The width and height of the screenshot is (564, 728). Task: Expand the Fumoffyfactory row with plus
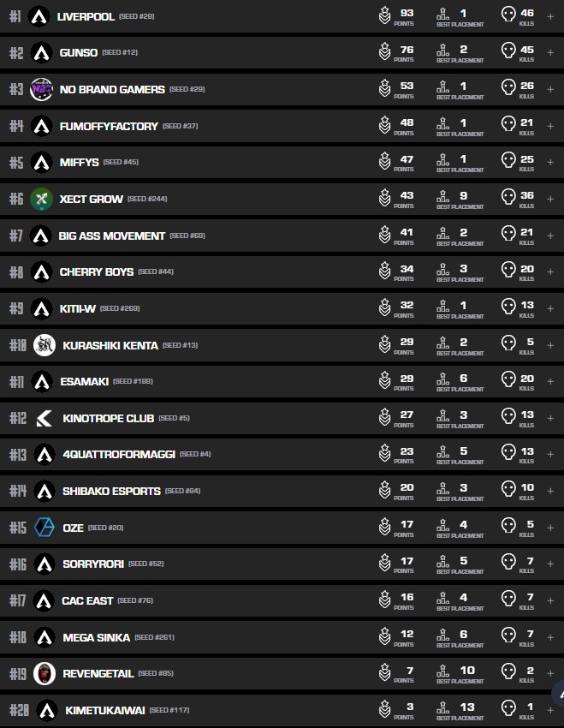pos(550,126)
